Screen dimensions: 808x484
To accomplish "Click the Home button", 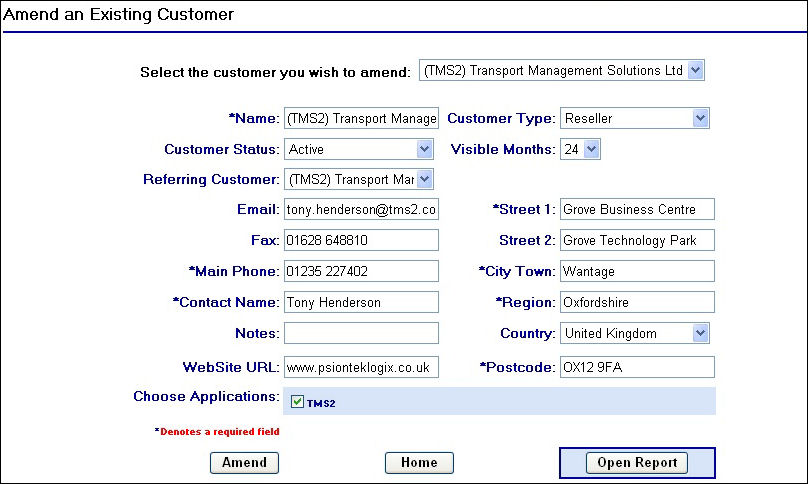I will [419, 462].
